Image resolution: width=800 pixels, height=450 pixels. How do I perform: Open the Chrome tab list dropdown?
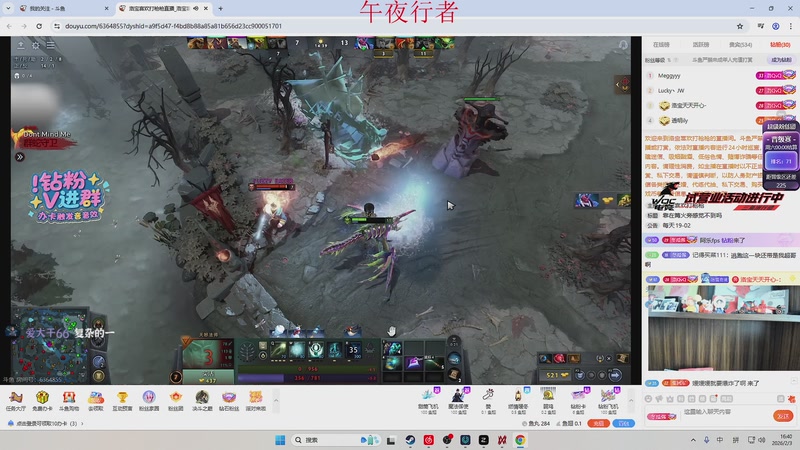pyautogui.click(x=8, y=8)
